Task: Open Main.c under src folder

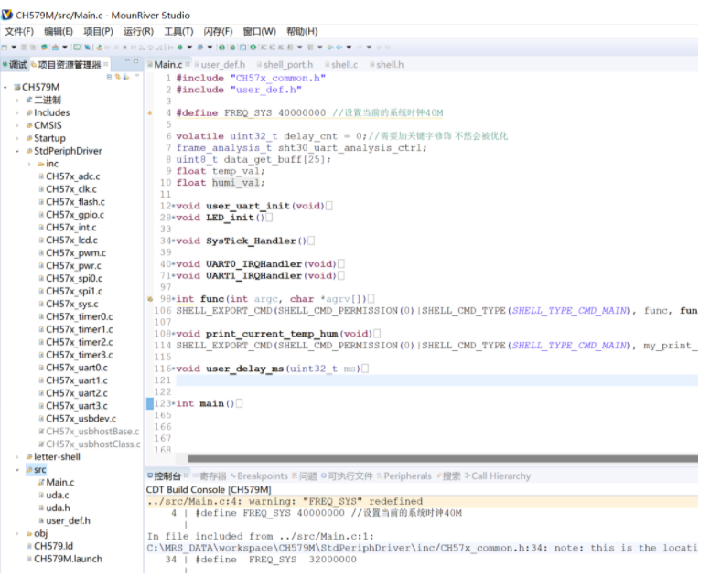Action: point(59,482)
